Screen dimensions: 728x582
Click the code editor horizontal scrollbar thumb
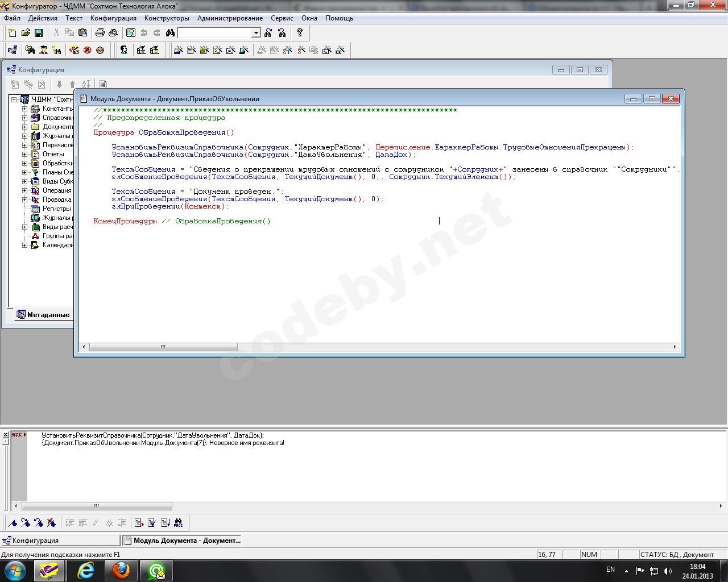click(x=163, y=347)
